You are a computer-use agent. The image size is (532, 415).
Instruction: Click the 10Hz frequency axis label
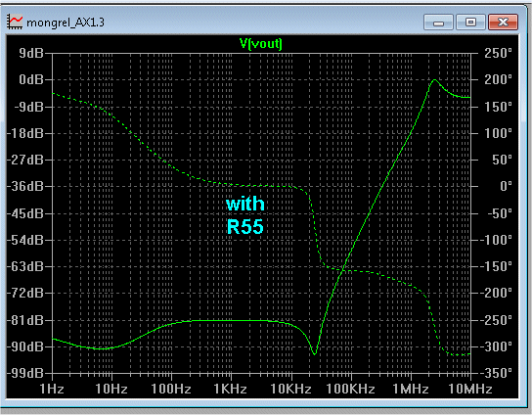[111, 389]
